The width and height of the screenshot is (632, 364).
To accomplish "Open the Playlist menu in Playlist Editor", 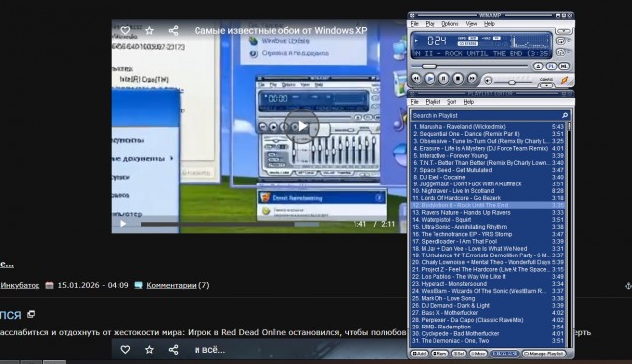I will pos(433,102).
